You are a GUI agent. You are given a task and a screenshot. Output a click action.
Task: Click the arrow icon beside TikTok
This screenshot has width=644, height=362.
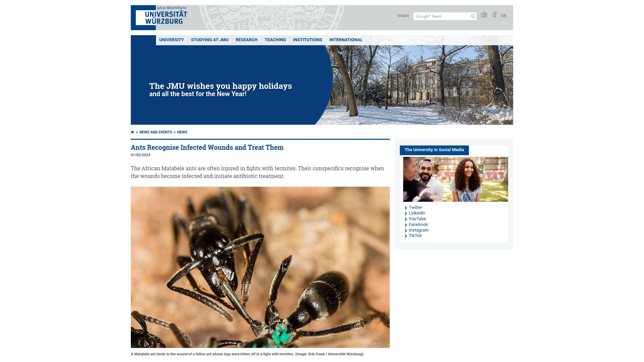pyautogui.click(x=406, y=236)
